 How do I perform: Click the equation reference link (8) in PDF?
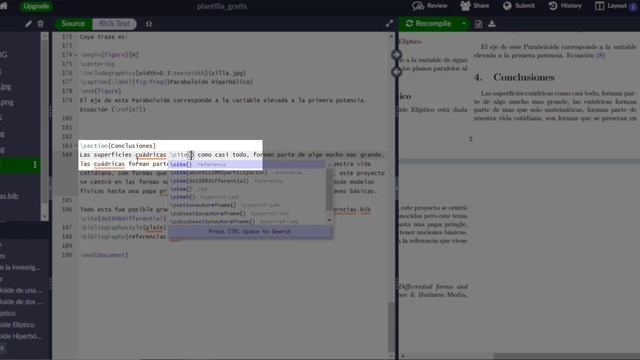click(x=600, y=55)
